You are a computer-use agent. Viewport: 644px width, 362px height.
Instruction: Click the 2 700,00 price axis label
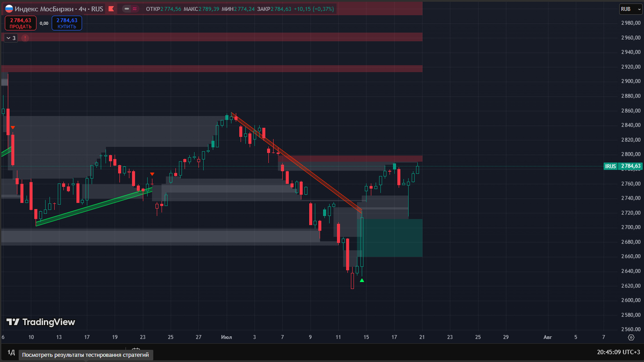[x=630, y=227]
